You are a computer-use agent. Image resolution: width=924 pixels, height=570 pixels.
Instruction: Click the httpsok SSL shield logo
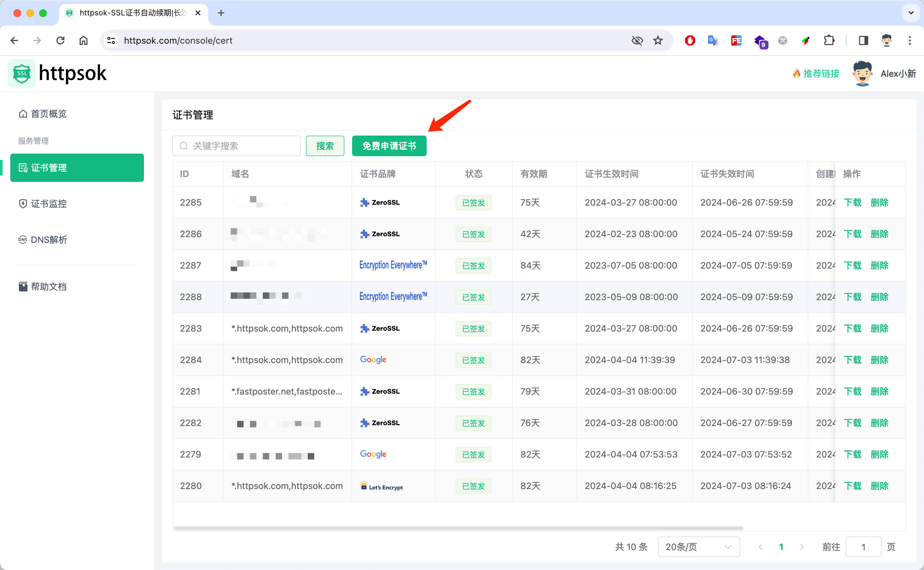coord(22,74)
